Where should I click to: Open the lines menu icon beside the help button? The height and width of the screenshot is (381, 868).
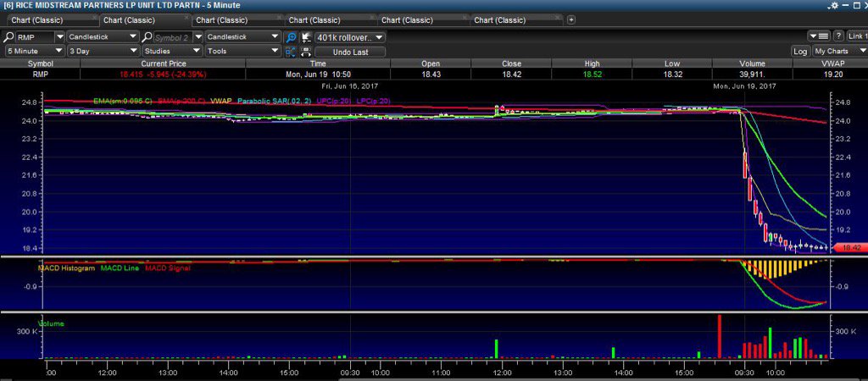coord(820,36)
